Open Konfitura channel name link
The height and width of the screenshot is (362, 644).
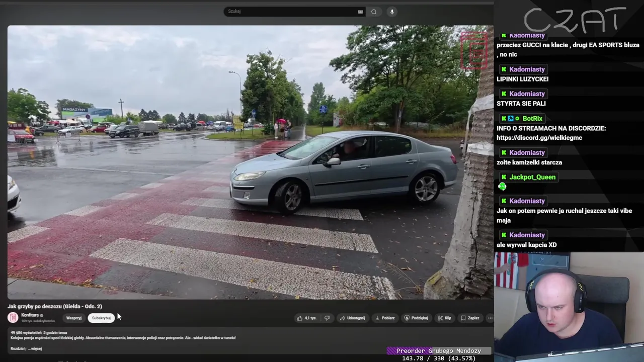30,315
